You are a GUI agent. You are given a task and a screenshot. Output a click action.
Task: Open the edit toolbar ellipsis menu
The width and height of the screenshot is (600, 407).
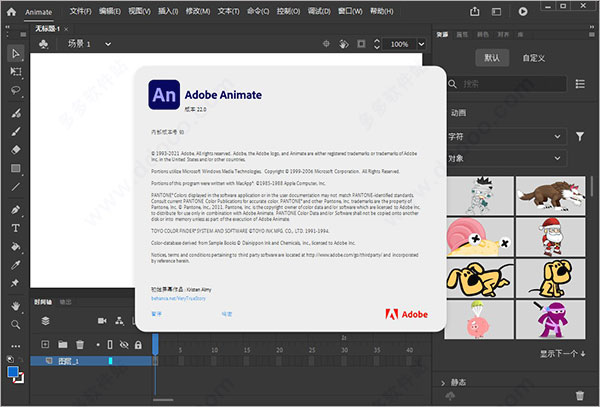pyautogui.click(x=16, y=346)
